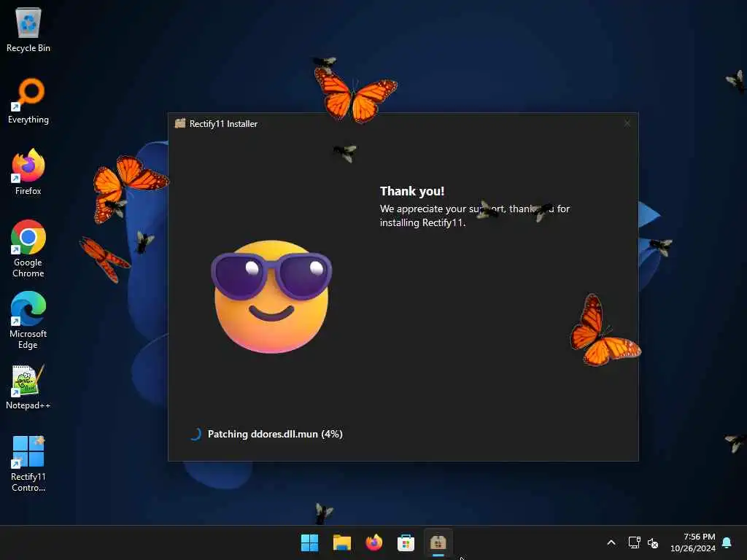Open File Explorer from the taskbar
This screenshot has height=560, width=747.
[341, 542]
